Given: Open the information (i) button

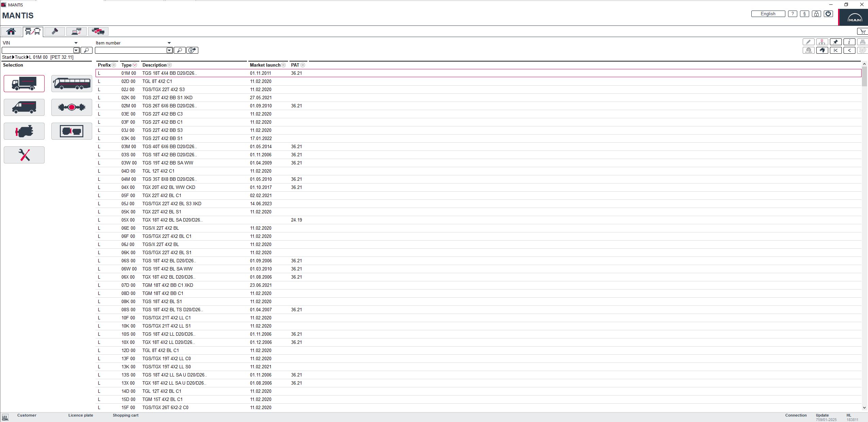Looking at the screenshot, I should point(849,42).
